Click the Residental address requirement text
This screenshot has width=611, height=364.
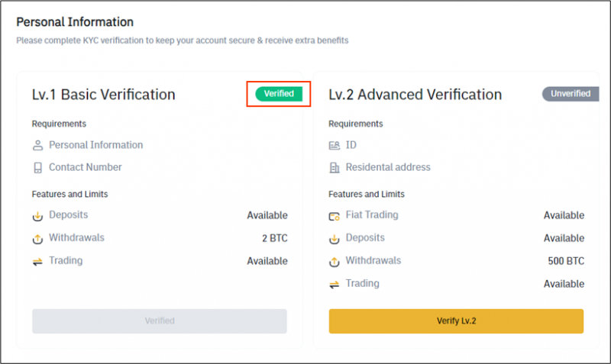click(388, 167)
